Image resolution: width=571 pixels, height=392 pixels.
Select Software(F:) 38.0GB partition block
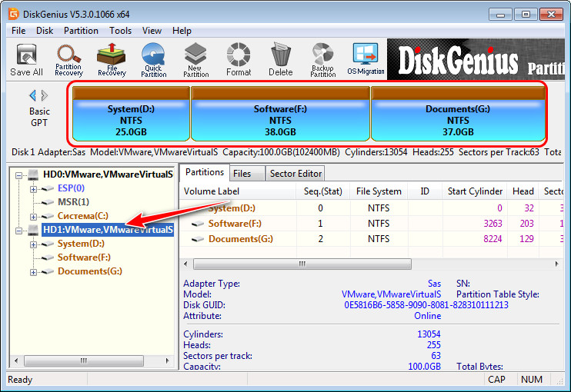[x=280, y=114]
